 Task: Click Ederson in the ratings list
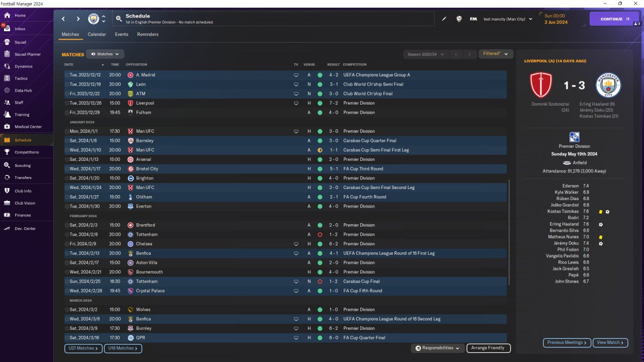tap(571, 186)
